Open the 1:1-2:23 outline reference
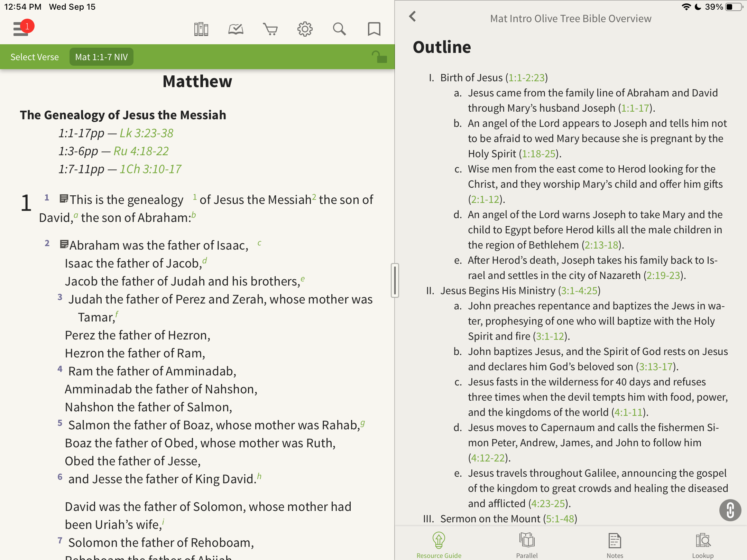This screenshot has width=747, height=560. pyautogui.click(x=526, y=78)
